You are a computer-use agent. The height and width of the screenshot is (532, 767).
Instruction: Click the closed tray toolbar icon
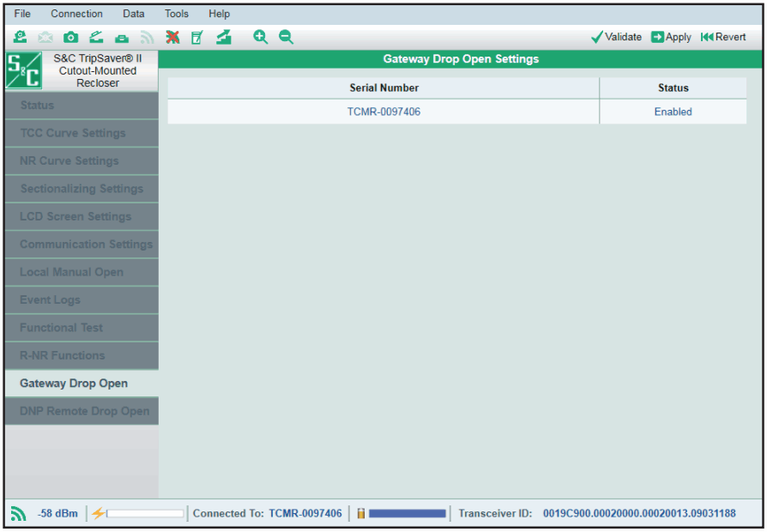click(122, 38)
